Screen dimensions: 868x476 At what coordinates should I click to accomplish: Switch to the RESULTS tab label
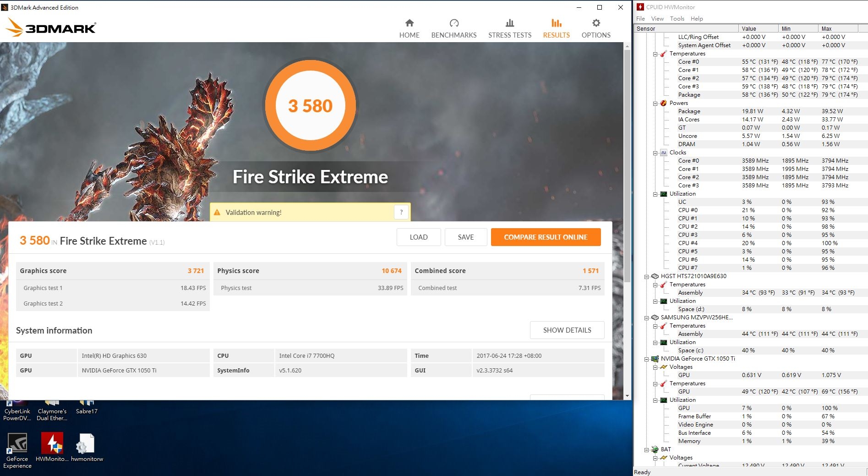point(557,35)
